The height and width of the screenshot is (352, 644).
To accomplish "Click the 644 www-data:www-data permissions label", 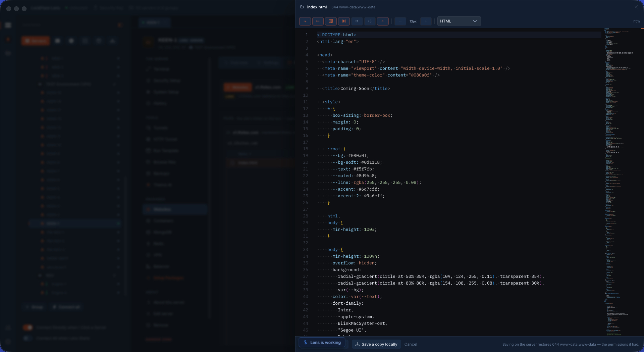I will 353,7.
